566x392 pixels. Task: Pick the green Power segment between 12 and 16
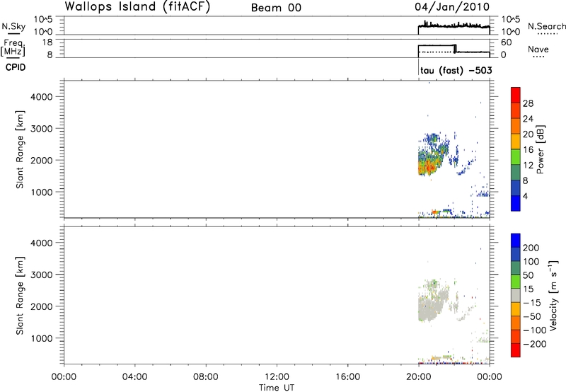coord(516,156)
